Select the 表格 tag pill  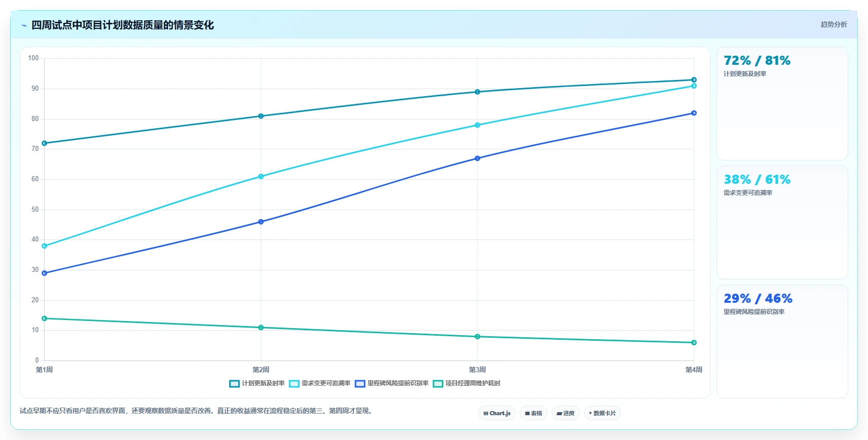pos(533,413)
